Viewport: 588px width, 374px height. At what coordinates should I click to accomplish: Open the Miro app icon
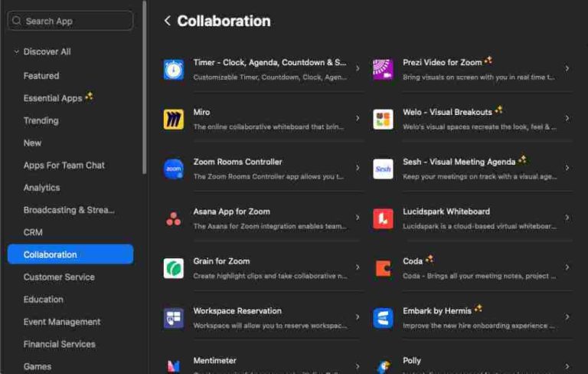pos(174,119)
